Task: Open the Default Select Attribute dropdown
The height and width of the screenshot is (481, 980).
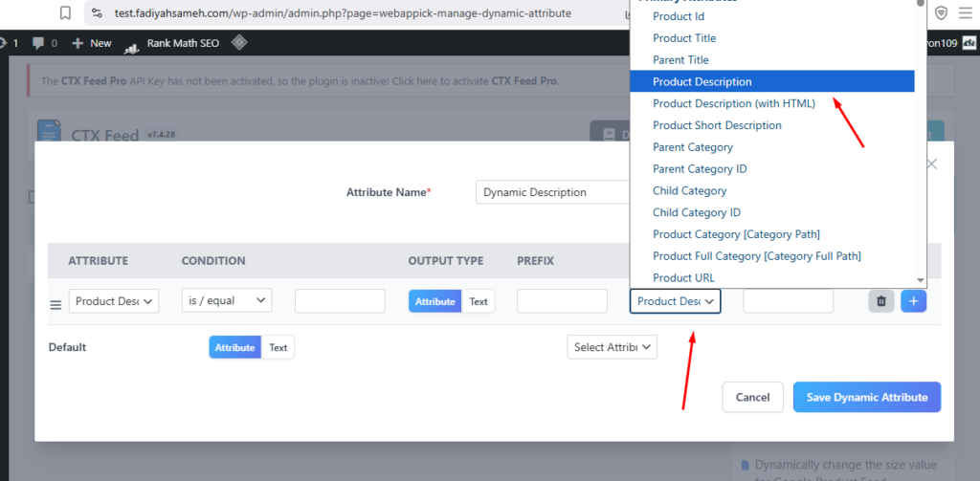Action: point(612,347)
